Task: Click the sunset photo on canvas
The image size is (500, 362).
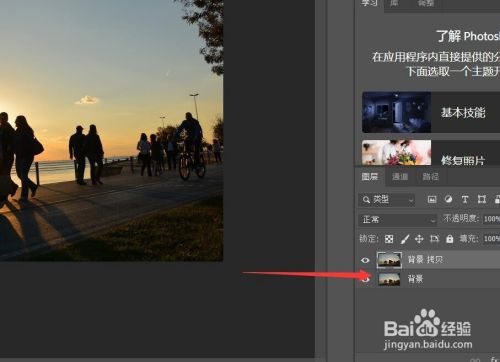Action: coord(111,130)
